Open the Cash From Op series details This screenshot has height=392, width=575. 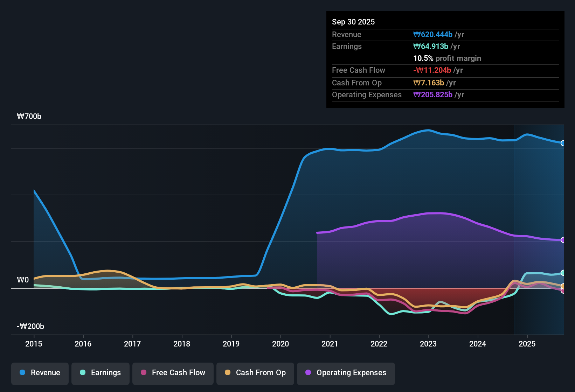pyautogui.click(x=255, y=373)
